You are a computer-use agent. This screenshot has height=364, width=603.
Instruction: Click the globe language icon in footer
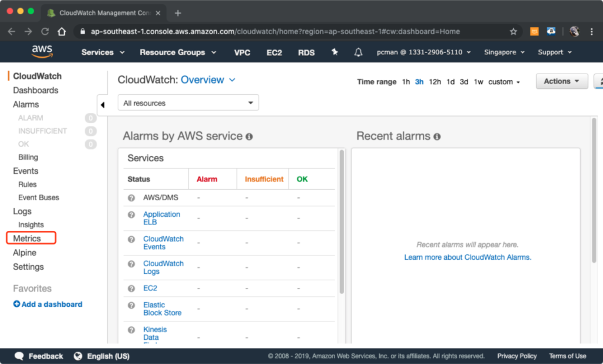78,356
